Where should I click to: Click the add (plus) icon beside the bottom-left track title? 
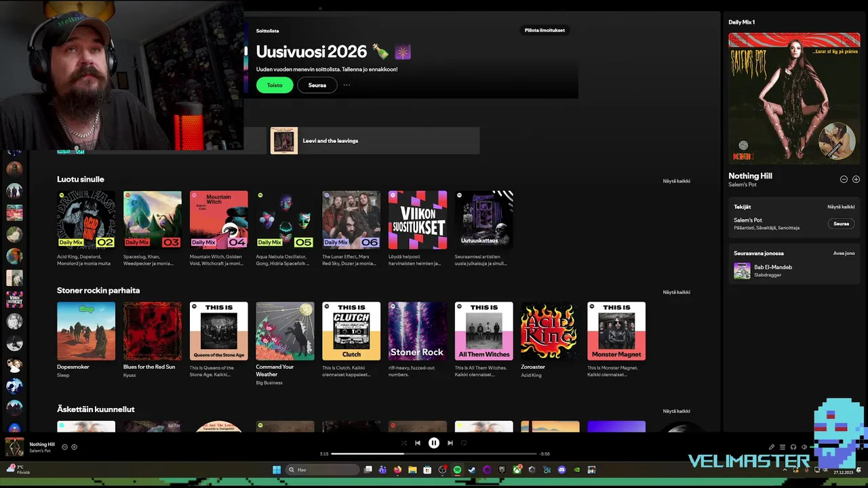pyautogui.click(x=75, y=447)
